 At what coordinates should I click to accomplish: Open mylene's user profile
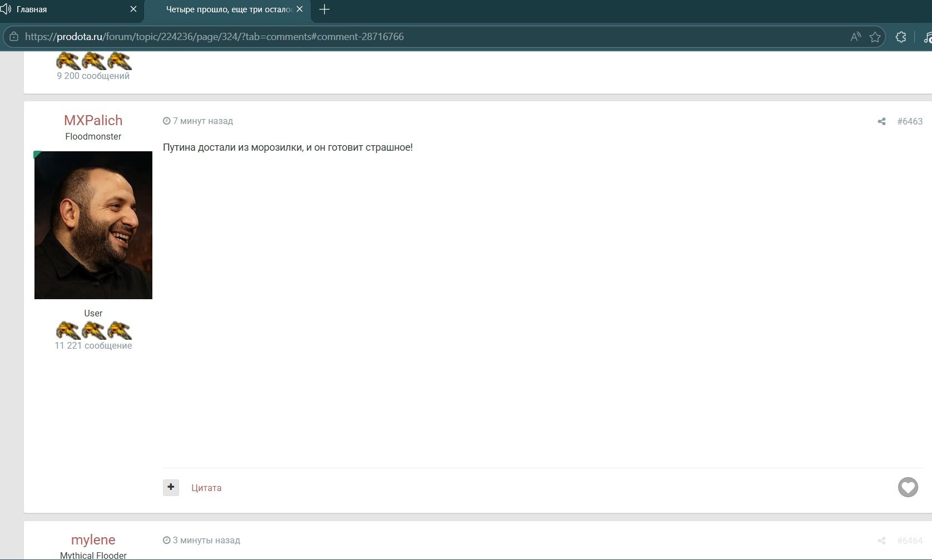[93, 539]
